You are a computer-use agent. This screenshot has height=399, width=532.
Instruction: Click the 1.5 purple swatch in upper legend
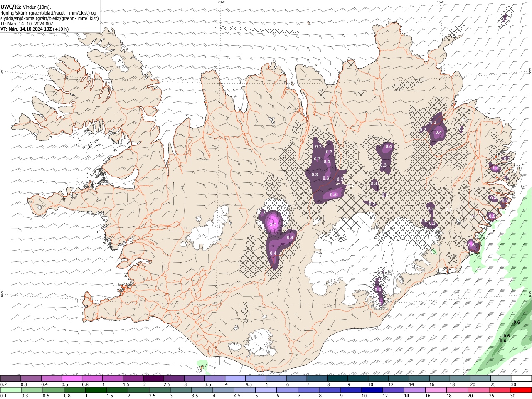click(133, 379)
